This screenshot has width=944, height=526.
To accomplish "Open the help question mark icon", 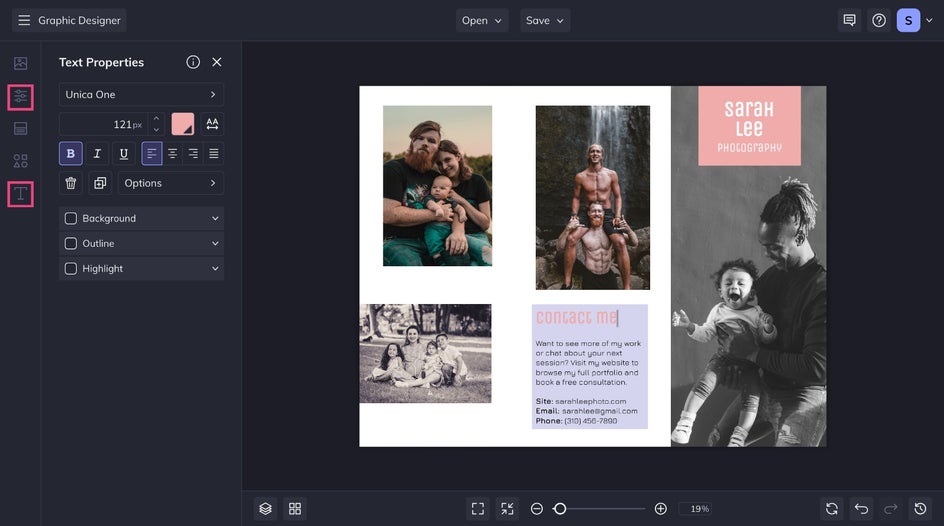I will [878, 20].
